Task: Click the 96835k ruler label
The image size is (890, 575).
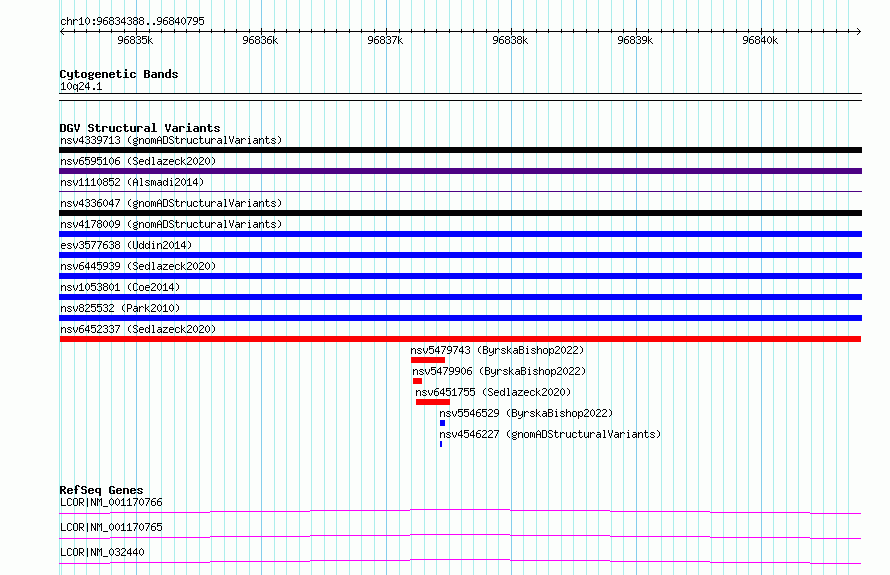Action: [x=135, y=40]
